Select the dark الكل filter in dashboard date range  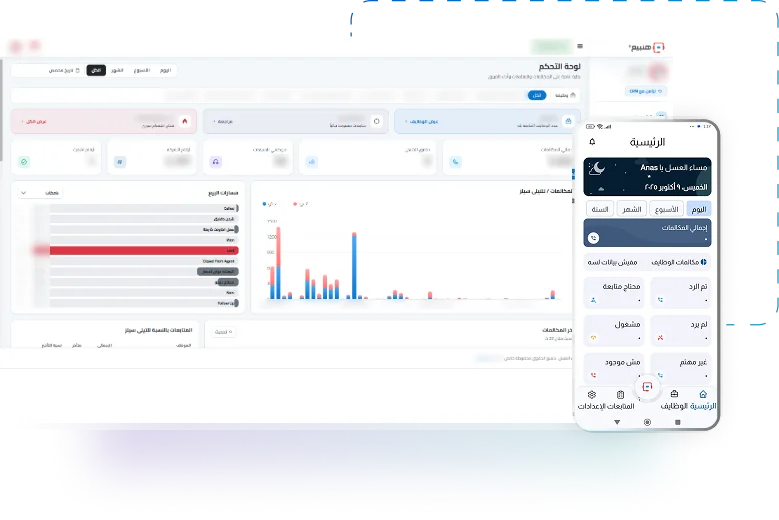coord(96,71)
